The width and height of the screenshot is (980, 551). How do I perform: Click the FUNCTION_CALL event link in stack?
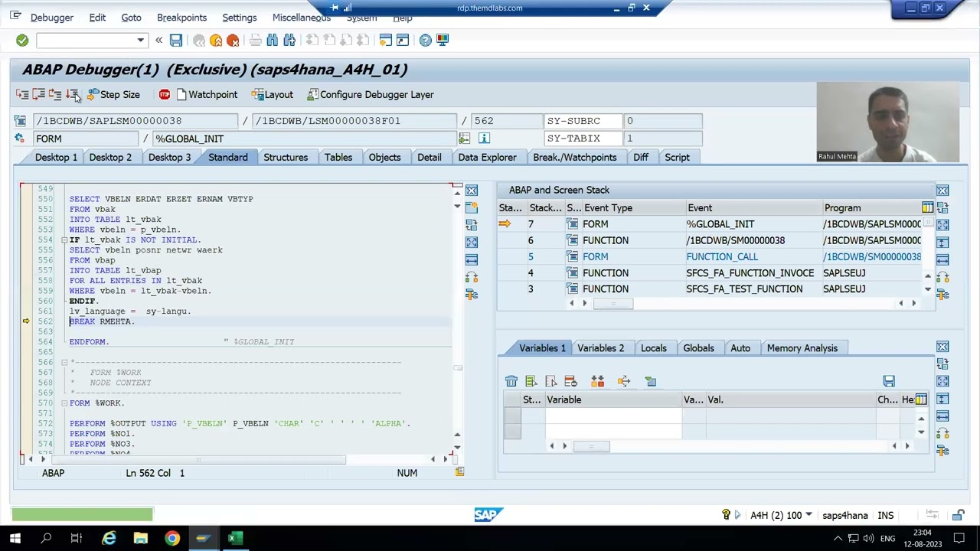click(722, 257)
